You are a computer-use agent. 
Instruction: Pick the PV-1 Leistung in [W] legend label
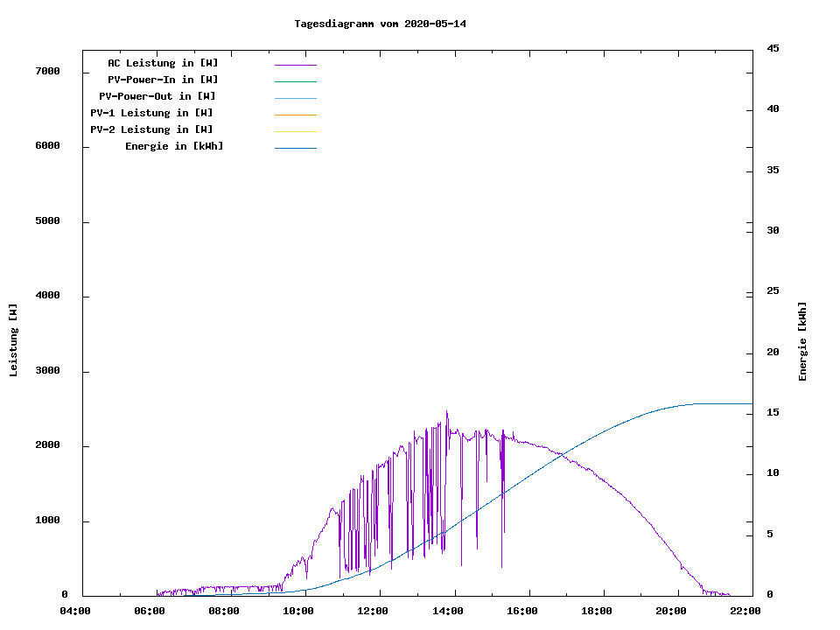coord(151,113)
